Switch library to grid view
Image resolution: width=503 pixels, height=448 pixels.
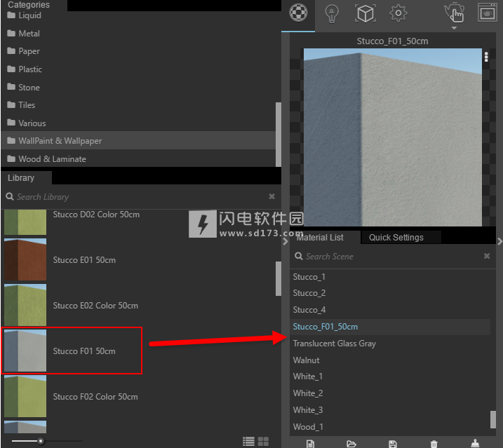click(263, 441)
